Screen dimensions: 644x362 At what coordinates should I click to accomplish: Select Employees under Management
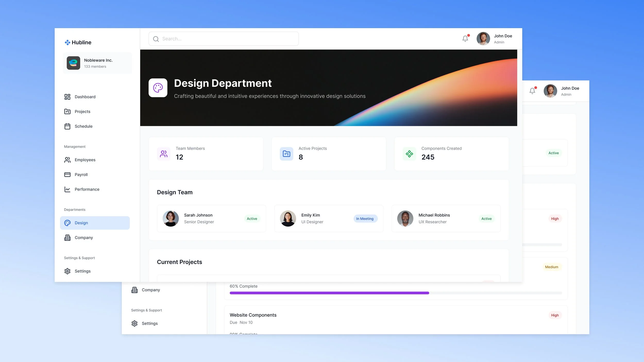coord(85,160)
